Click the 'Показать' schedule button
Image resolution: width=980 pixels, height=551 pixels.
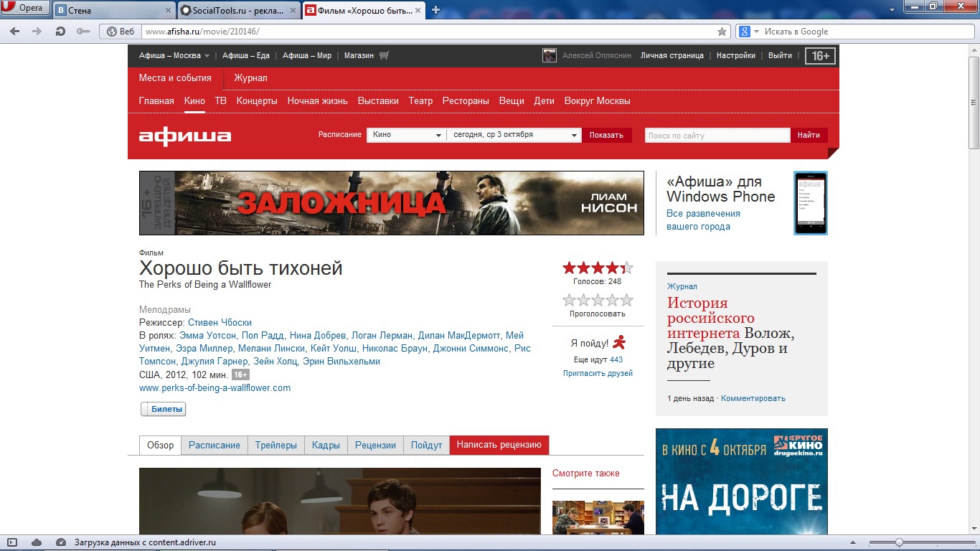[607, 135]
